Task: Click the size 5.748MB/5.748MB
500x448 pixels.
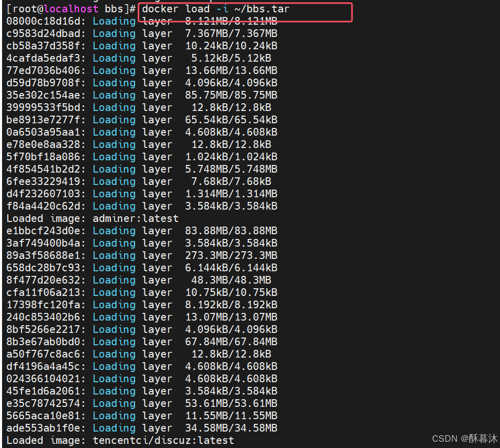Action: pyautogui.click(x=231, y=170)
